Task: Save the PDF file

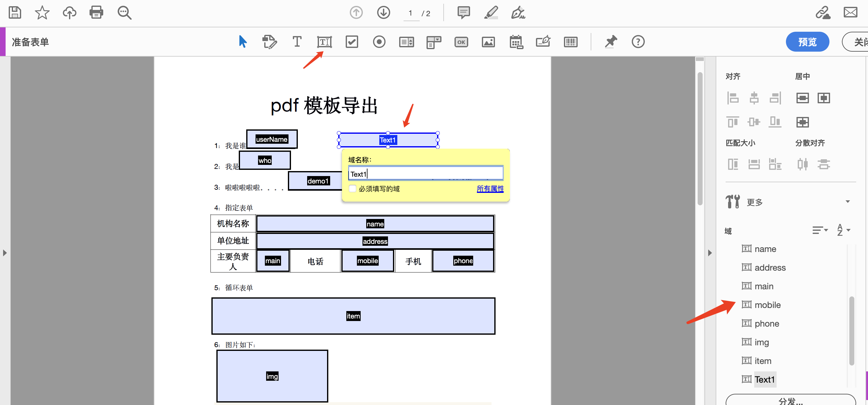Action: [15, 12]
